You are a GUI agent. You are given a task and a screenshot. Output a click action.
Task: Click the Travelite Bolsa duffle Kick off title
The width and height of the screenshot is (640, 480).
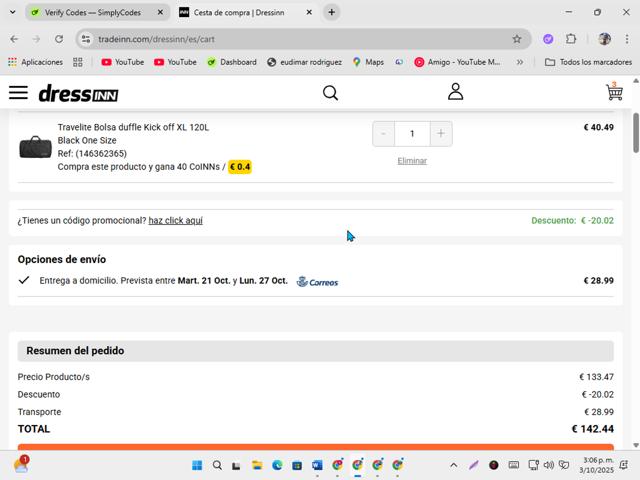pyautogui.click(x=133, y=127)
